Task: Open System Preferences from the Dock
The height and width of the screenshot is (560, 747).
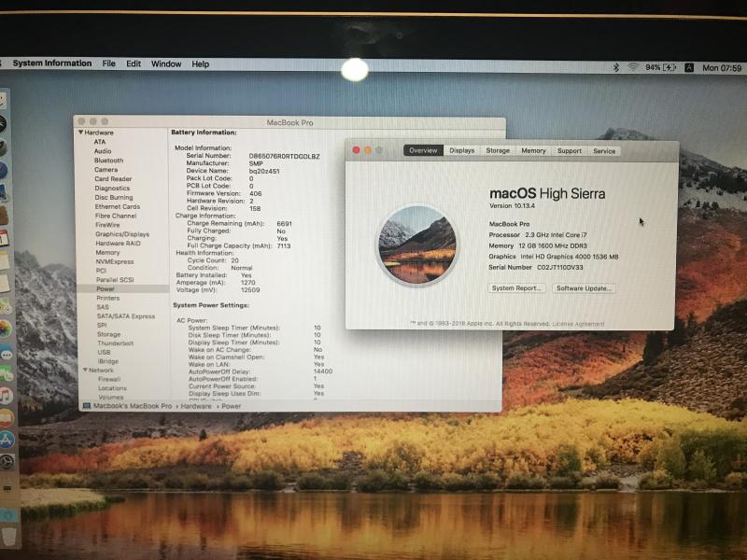Action: [x=7, y=462]
